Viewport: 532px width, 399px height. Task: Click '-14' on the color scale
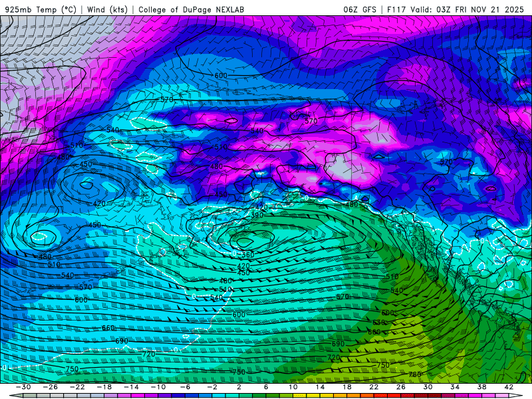coord(131,387)
